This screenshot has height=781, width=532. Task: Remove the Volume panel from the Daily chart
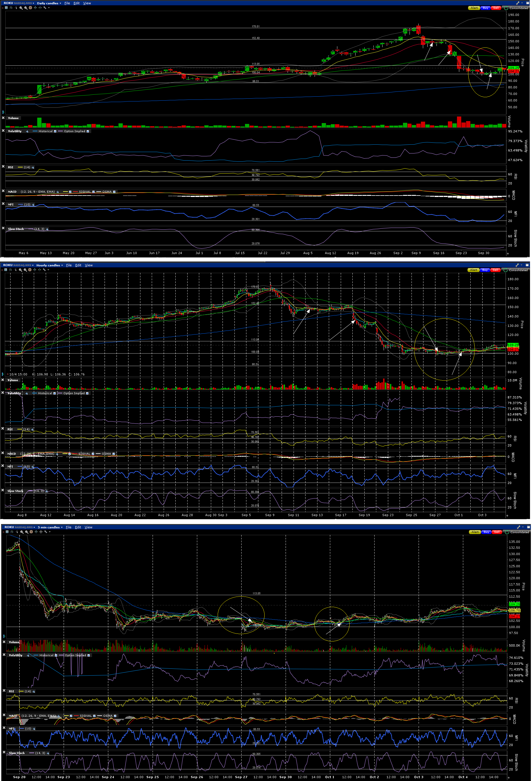pos(3,118)
